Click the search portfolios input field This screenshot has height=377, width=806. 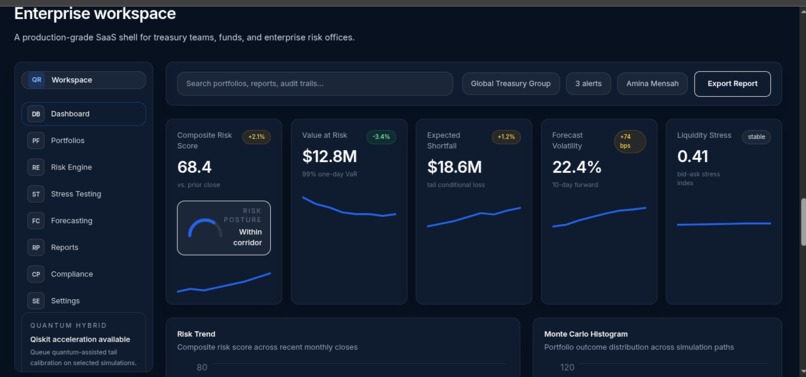(x=315, y=84)
